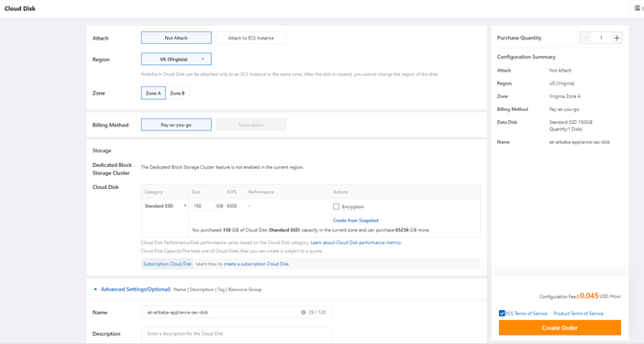Choose Subscription billing method
Image resolution: width=644 pixels, height=344 pixels.
[251, 125]
